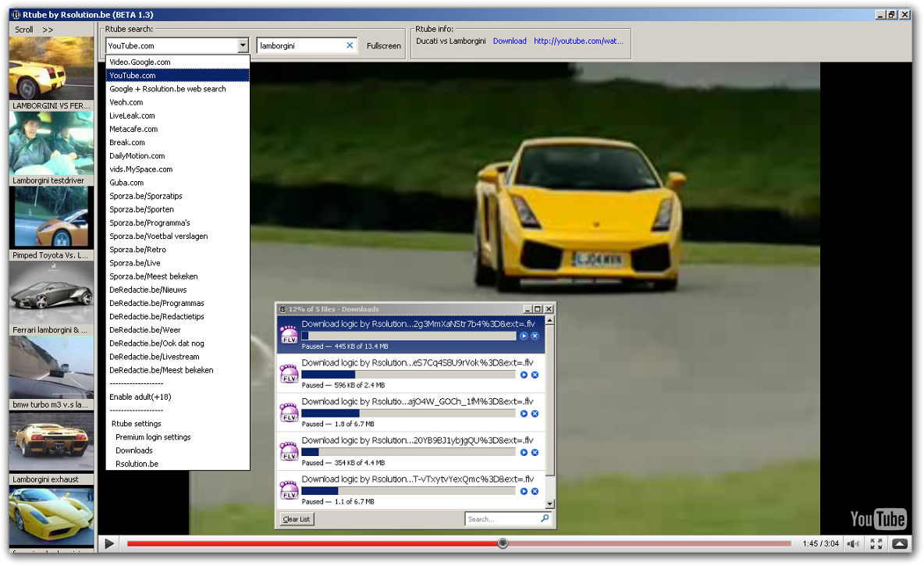Expand the YouTube player menu arrow
The width and height of the screenshot is (924, 566).
tap(900, 544)
